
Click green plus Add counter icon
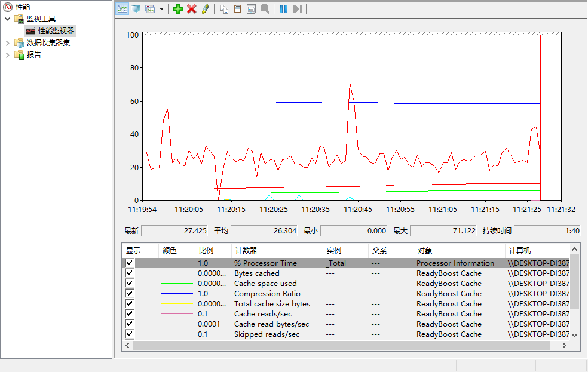click(x=177, y=8)
